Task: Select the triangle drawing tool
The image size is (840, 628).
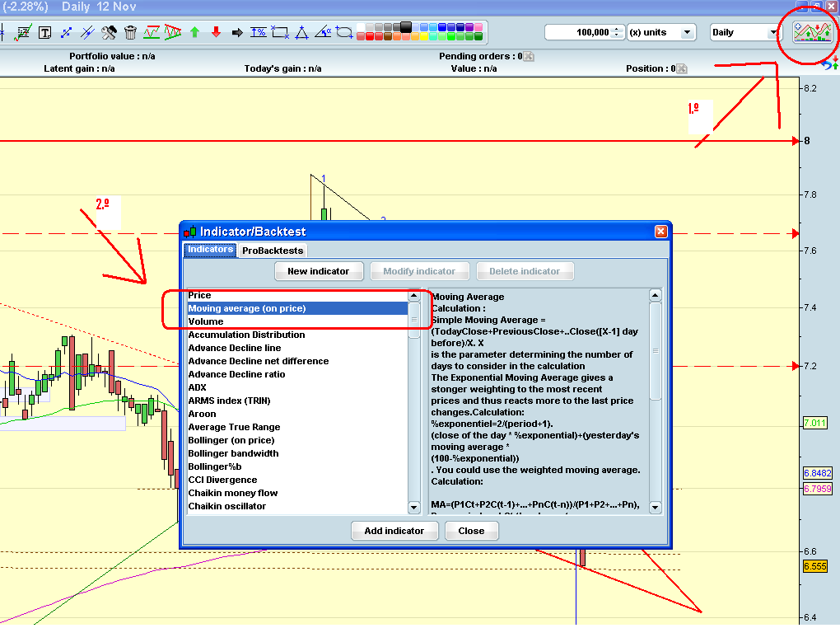Action: 301,33
